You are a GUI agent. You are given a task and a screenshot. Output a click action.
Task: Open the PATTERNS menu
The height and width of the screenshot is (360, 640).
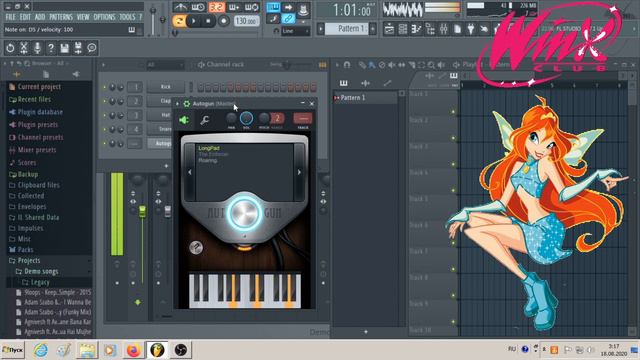click(61, 17)
